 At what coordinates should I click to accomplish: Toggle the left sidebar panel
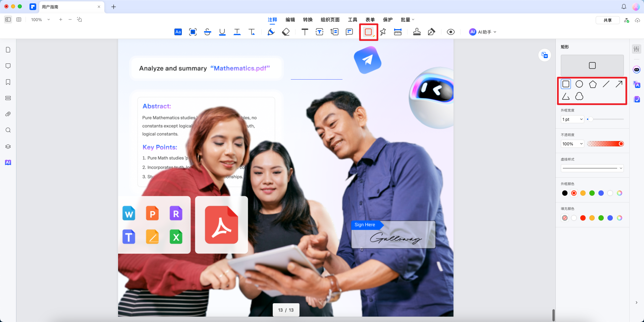[x=8, y=19]
